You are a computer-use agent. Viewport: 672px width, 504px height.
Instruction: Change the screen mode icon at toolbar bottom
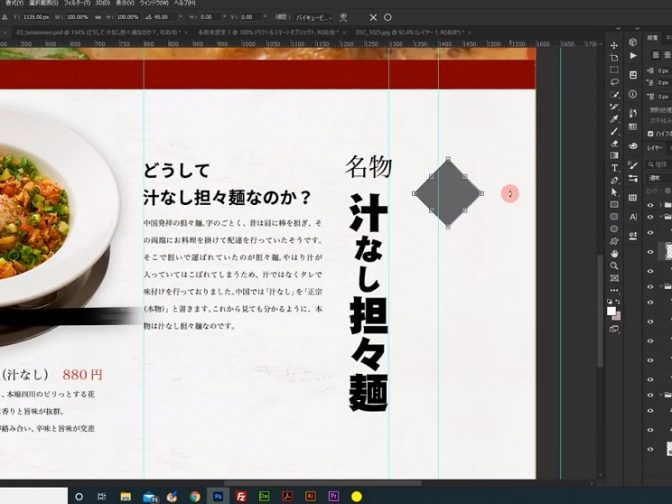614,329
